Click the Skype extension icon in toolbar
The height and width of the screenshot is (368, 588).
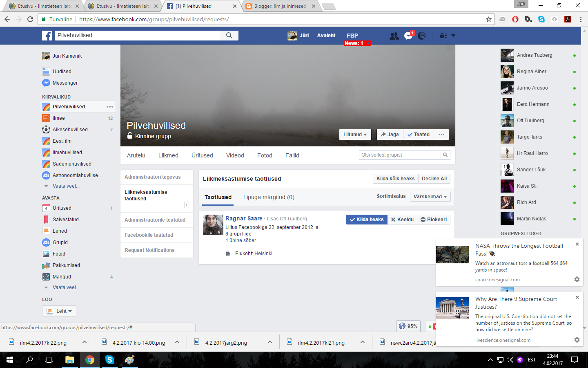[541, 19]
